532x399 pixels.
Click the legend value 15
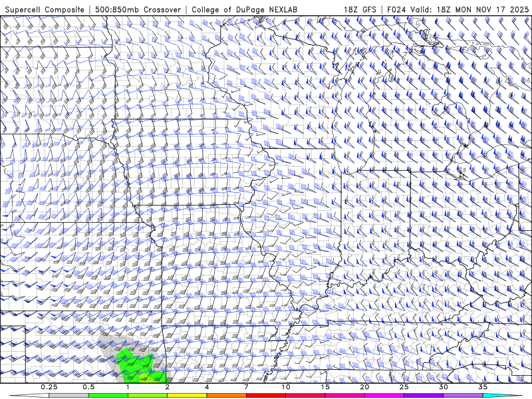[x=325, y=387]
